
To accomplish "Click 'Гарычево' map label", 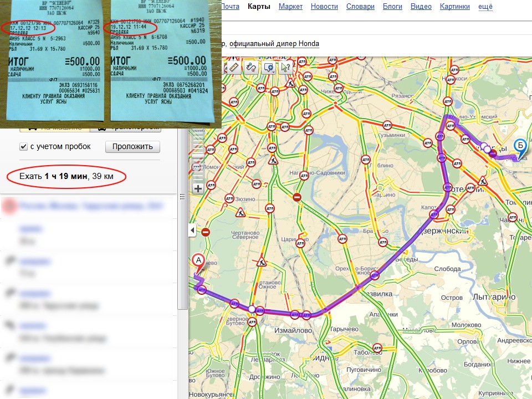I will [x=344, y=329].
